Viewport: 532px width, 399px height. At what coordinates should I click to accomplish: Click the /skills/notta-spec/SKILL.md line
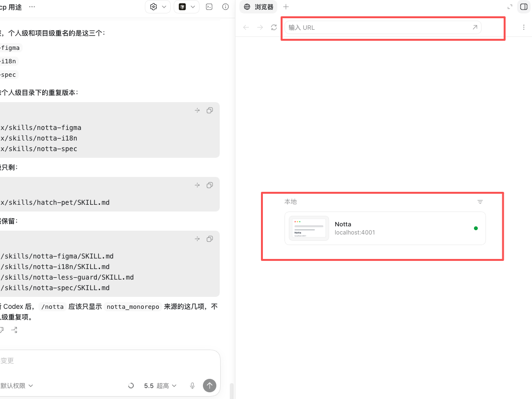pyautogui.click(x=55, y=288)
